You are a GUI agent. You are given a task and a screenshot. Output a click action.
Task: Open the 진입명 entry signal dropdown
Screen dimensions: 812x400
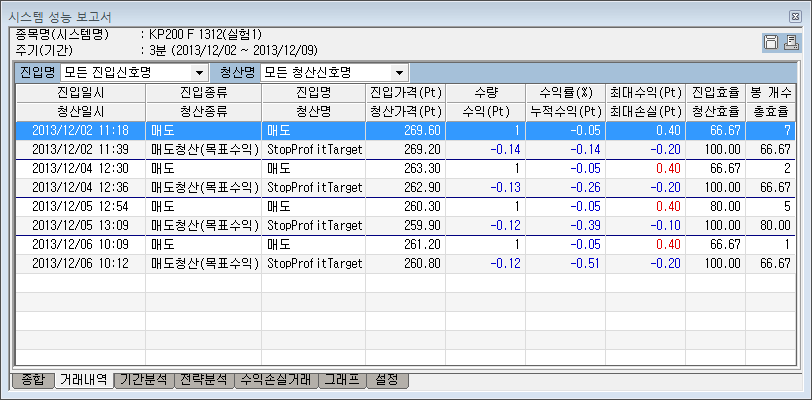tap(199, 73)
